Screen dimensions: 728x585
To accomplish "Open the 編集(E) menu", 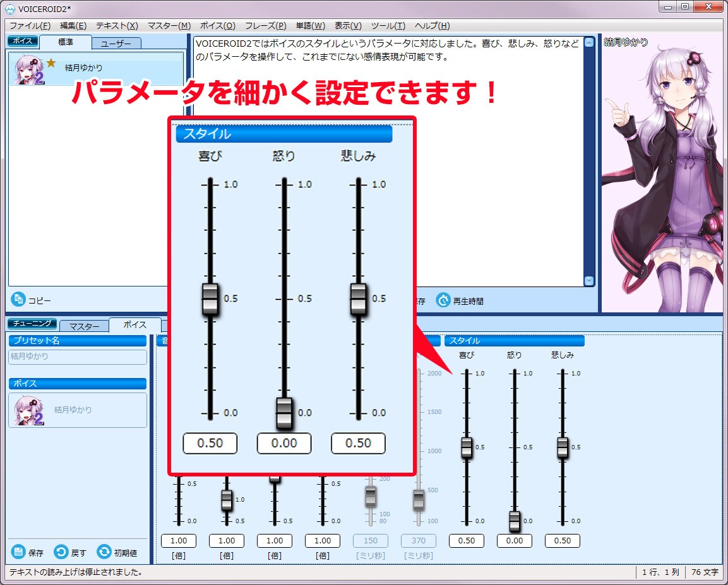I will 73,26.
